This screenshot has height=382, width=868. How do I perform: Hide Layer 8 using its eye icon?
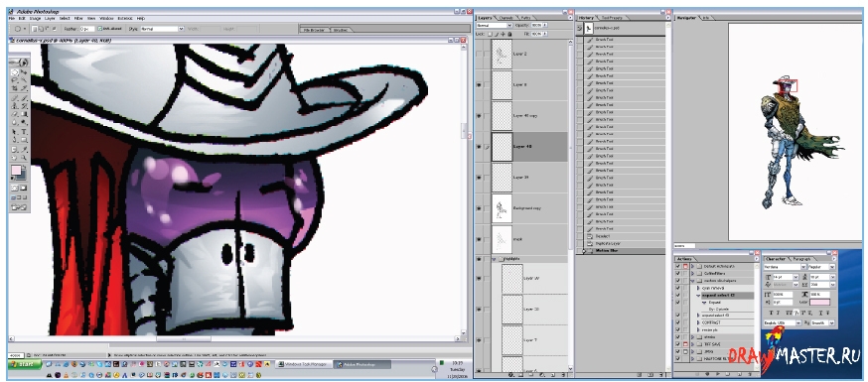tap(480, 84)
